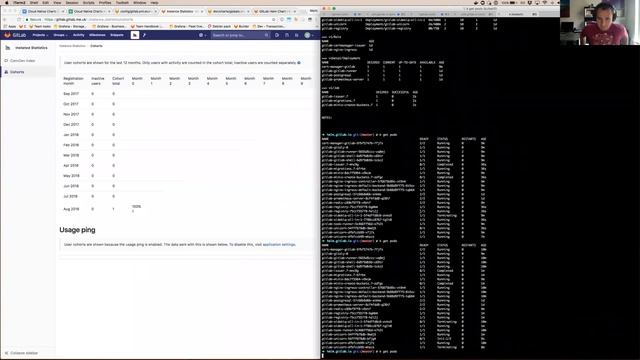The width and height of the screenshot is (640, 360).
Task: Go to Snippets in GitLab navbar
Action: click(x=117, y=35)
